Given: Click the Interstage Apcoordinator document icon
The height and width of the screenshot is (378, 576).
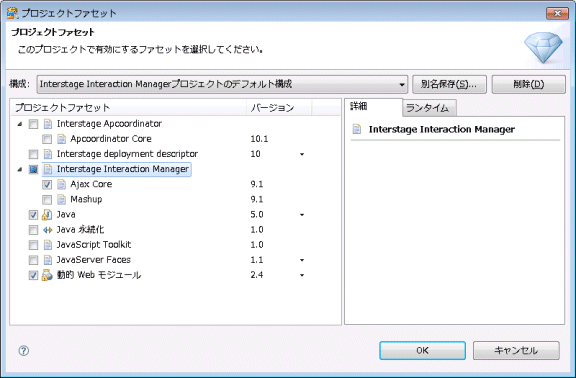Looking at the screenshot, I should tap(48, 124).
